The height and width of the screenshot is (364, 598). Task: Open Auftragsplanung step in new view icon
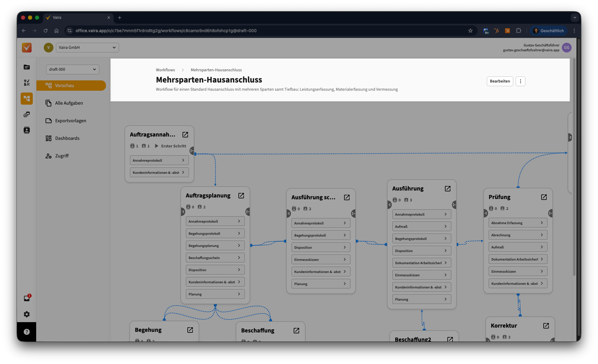[x=241, y=196]
